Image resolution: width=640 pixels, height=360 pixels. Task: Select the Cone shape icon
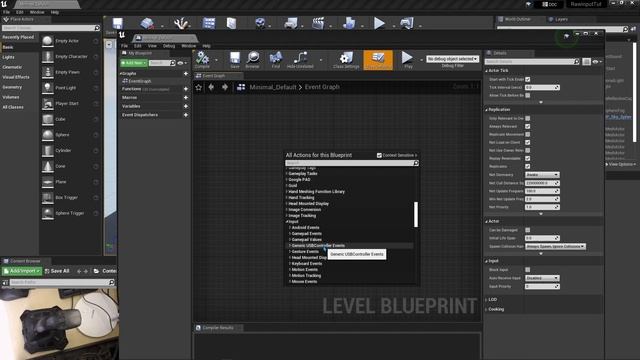click(48, 166)
